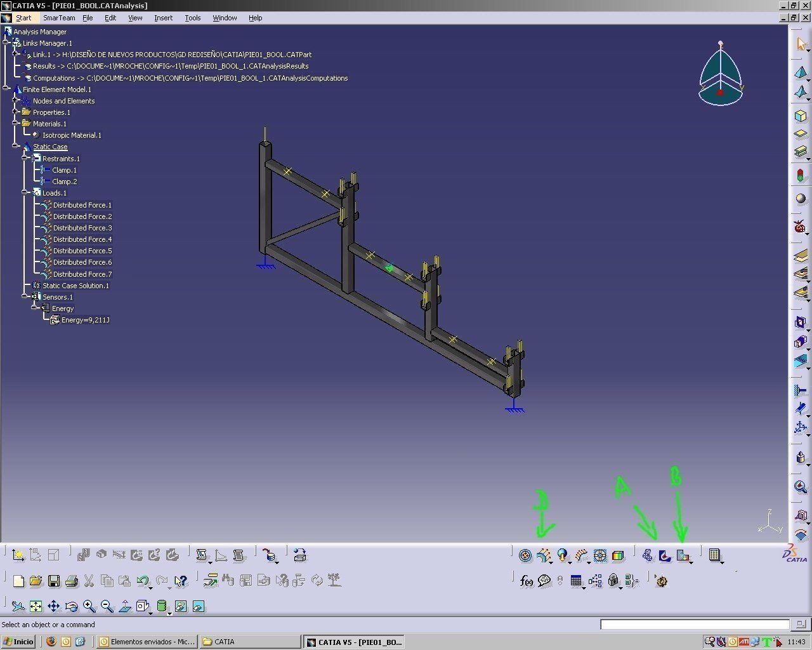Click the analysis report table icon

coord(714,556)
